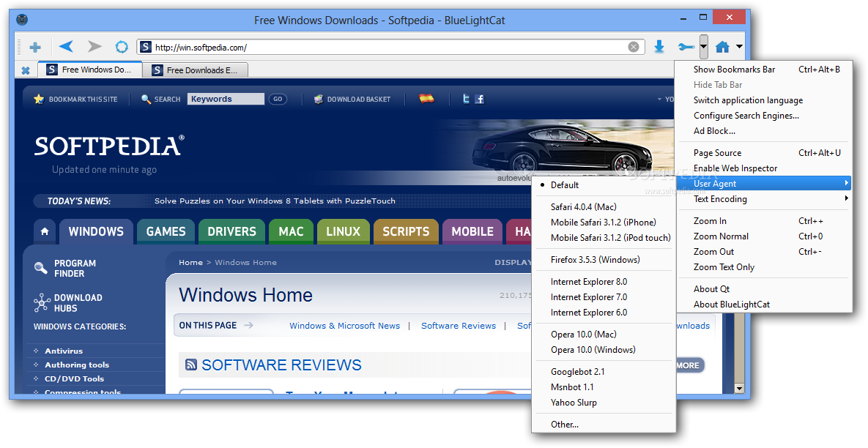This screenshot has height=448, width=868.
Task: Expand the wrench menu dropdown arrow
Action: [x=704, y=47]
